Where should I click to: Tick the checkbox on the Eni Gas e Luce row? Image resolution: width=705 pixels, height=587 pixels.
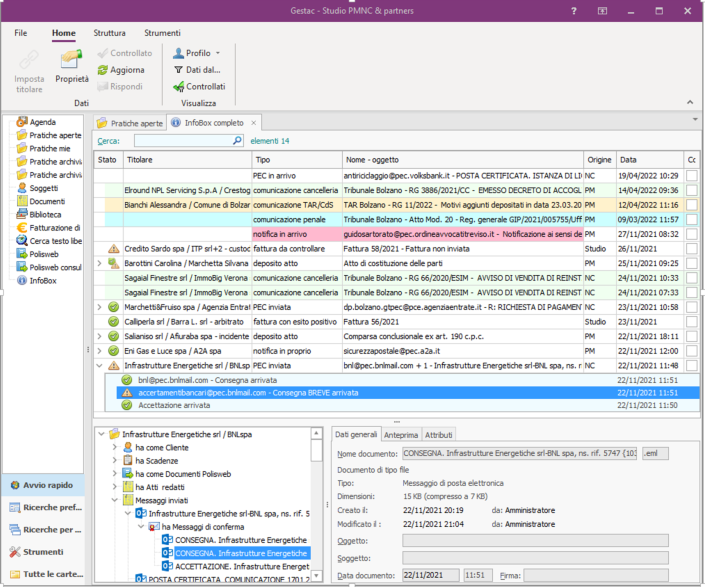click(x=692, y=351)
